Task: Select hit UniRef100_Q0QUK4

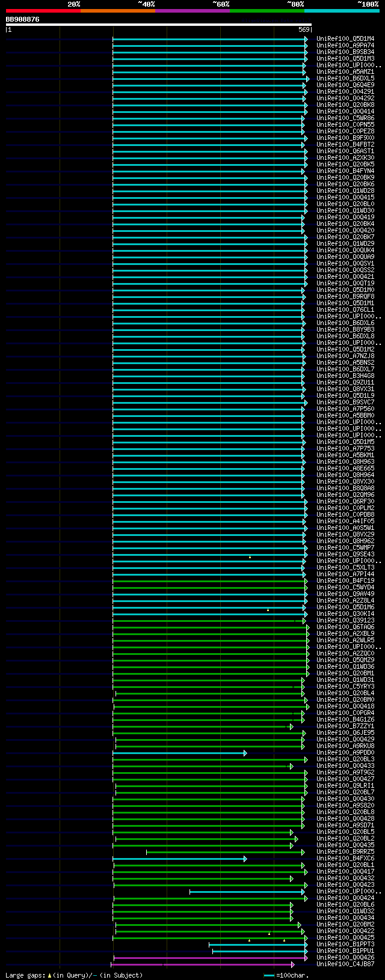Action: click(x=345, y=251)
